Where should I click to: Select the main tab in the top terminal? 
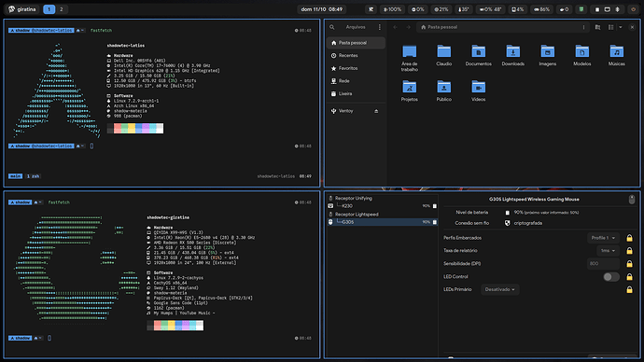15,176
